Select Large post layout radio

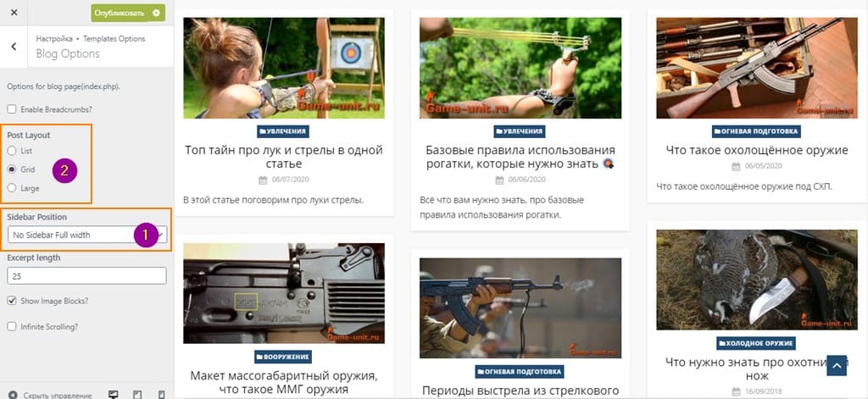[12, 188]
